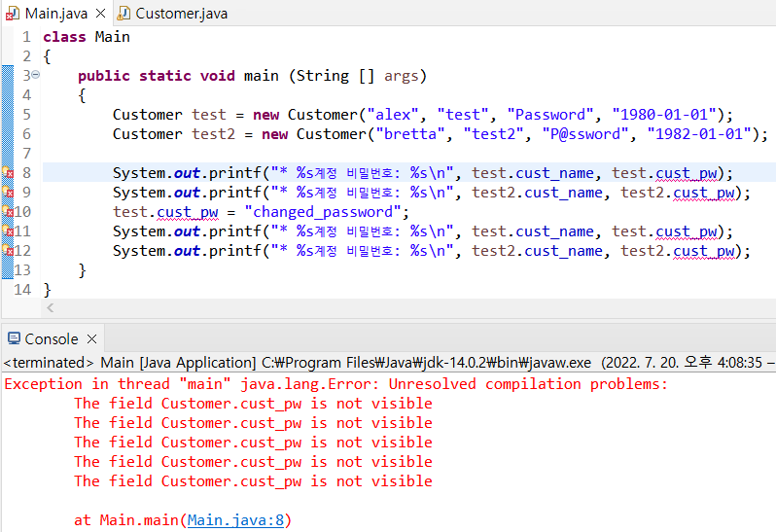The height and width of the screenshot is (532, 776).
Task: Click the "new" keyword on line 6
Action: pos(274,134)
